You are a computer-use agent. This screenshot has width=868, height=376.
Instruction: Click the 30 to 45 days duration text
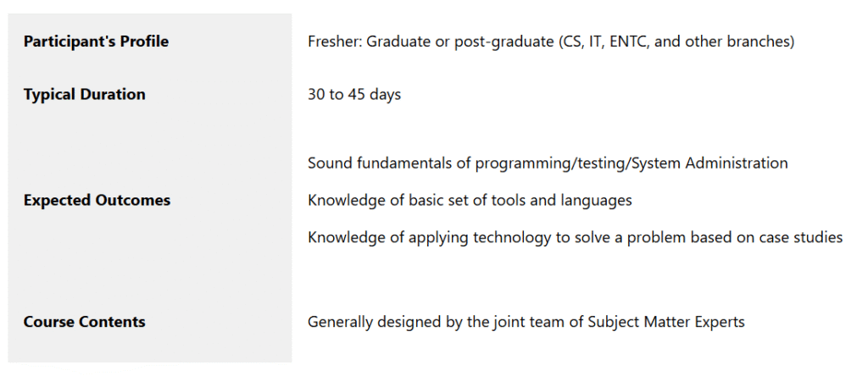(x=354, y=95)
